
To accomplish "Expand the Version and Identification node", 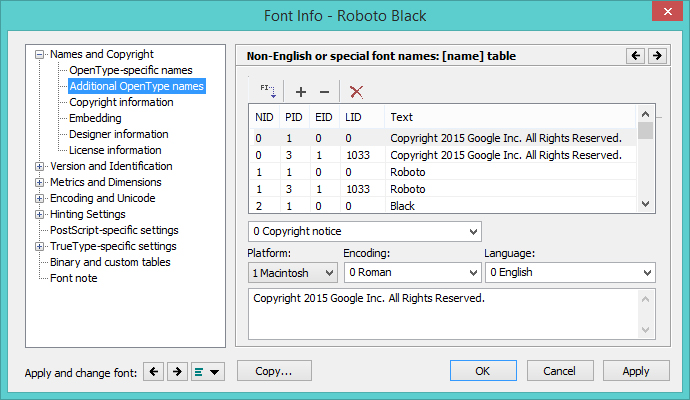I will tap(40, 167).
